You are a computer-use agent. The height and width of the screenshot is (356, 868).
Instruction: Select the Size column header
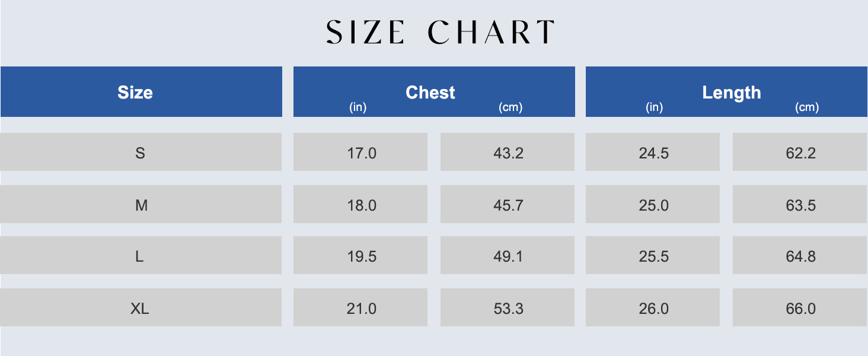click(141, 92)
